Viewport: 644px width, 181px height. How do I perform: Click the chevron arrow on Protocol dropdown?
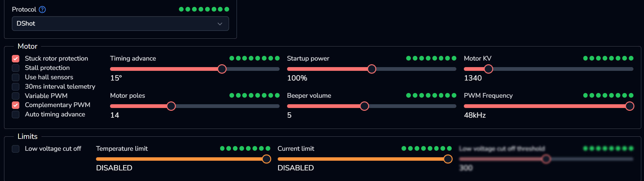point(220,24)
